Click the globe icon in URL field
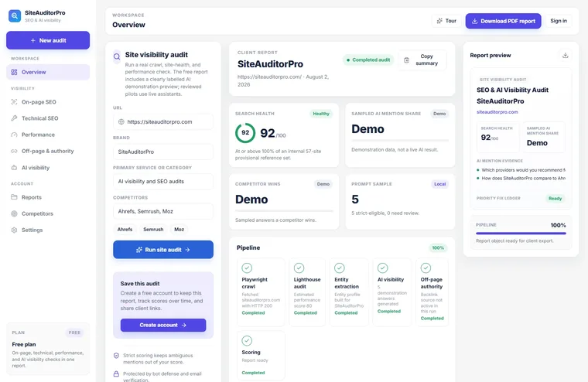 [121, 122]
